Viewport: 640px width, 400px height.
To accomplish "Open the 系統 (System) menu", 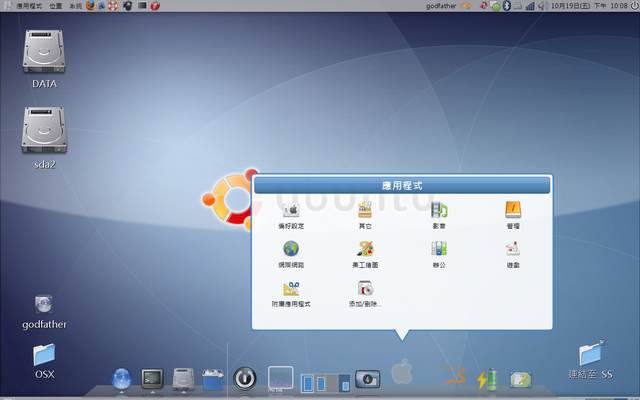I will 76,6.
